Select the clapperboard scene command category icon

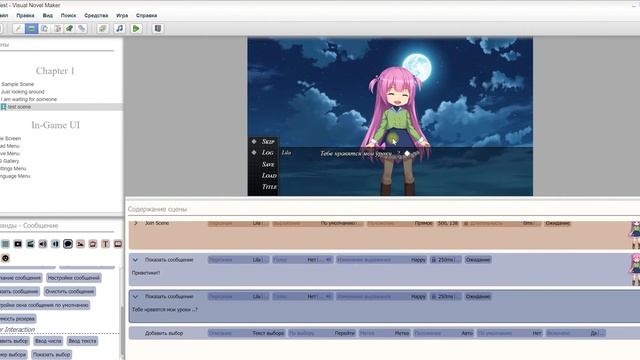(x=30, y=244)
